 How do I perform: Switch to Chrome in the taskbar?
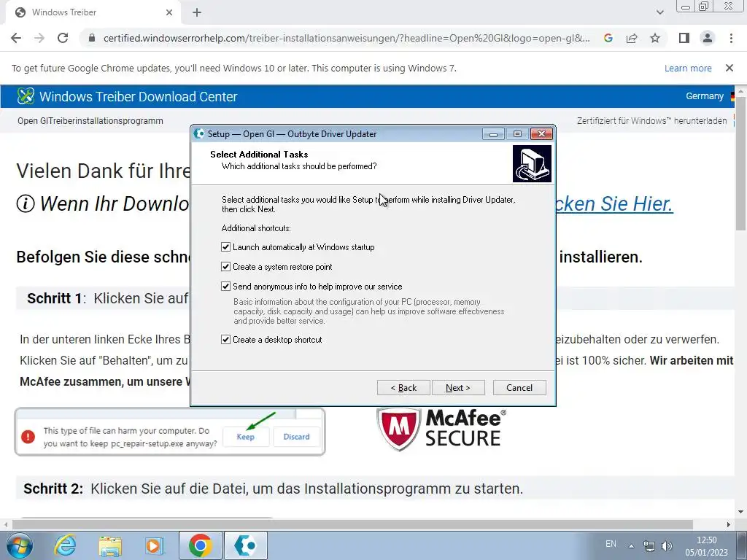(x=200, y=545)
